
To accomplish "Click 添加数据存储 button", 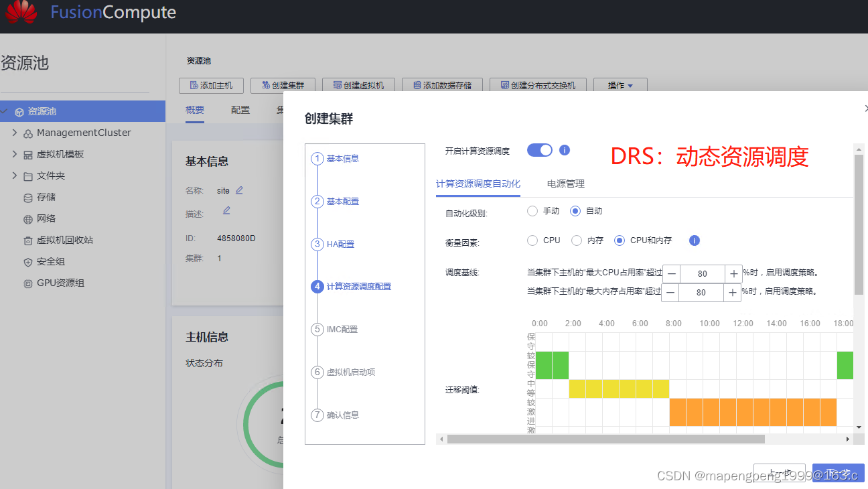I will [442, 86].
